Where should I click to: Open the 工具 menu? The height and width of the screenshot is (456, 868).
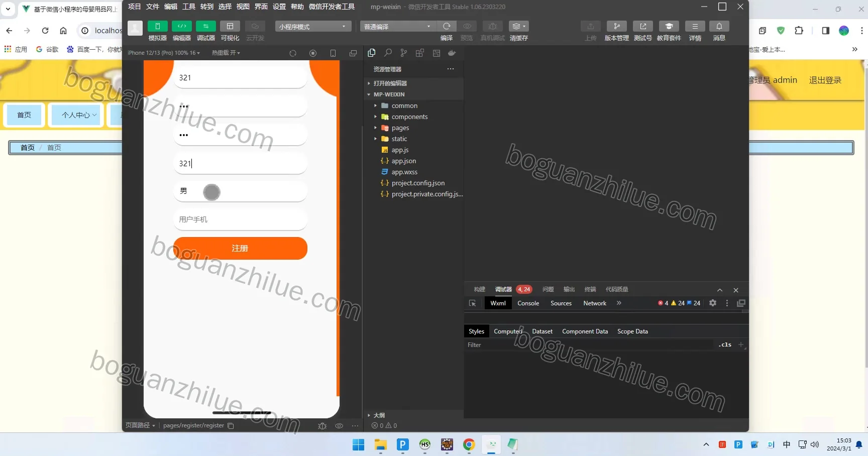189,7
